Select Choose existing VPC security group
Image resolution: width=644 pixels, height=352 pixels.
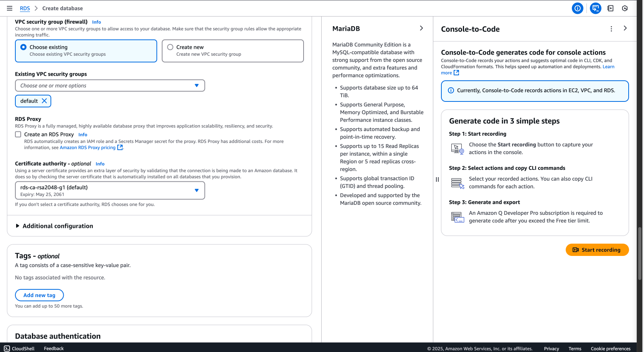[x=86, y=51]
